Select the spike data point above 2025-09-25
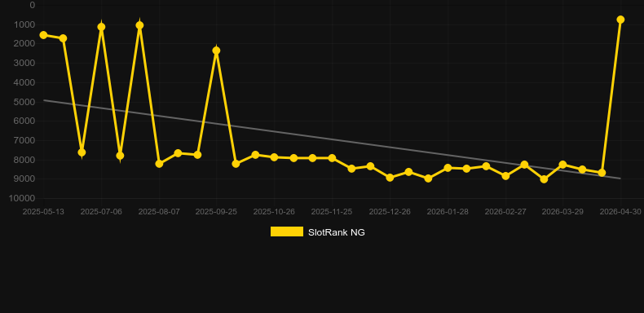 point(217,51)
